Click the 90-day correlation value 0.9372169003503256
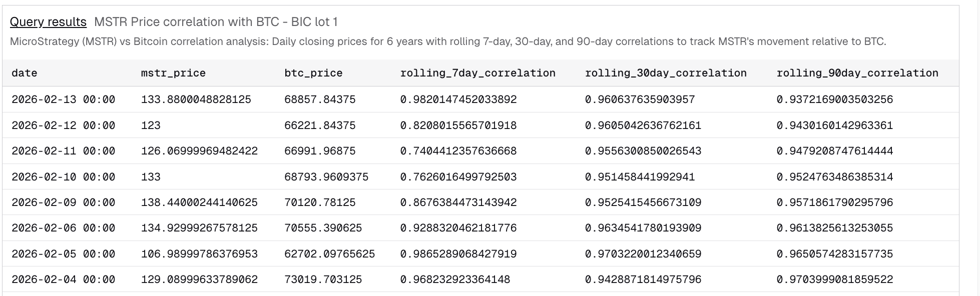The height and width of the screenshot is (296, 980). click(834, 99)
